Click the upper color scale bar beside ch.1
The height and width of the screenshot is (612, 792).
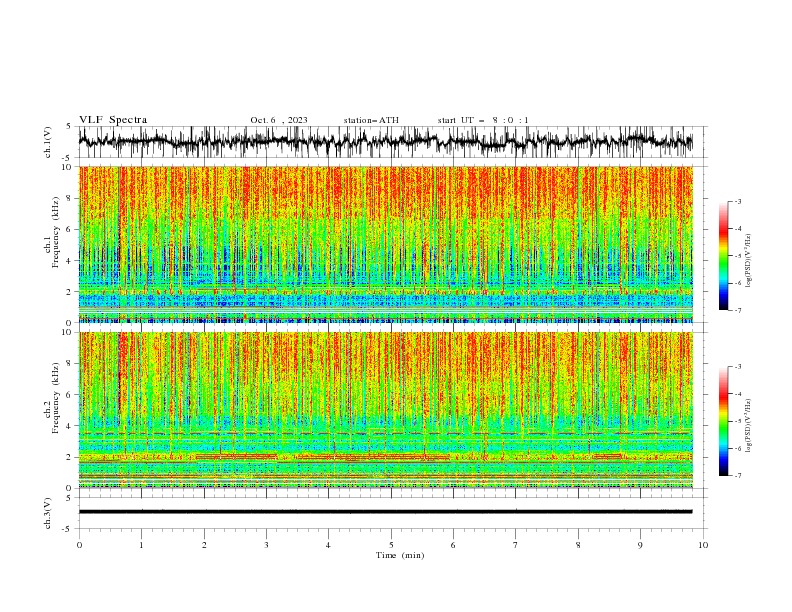(723, 256)
